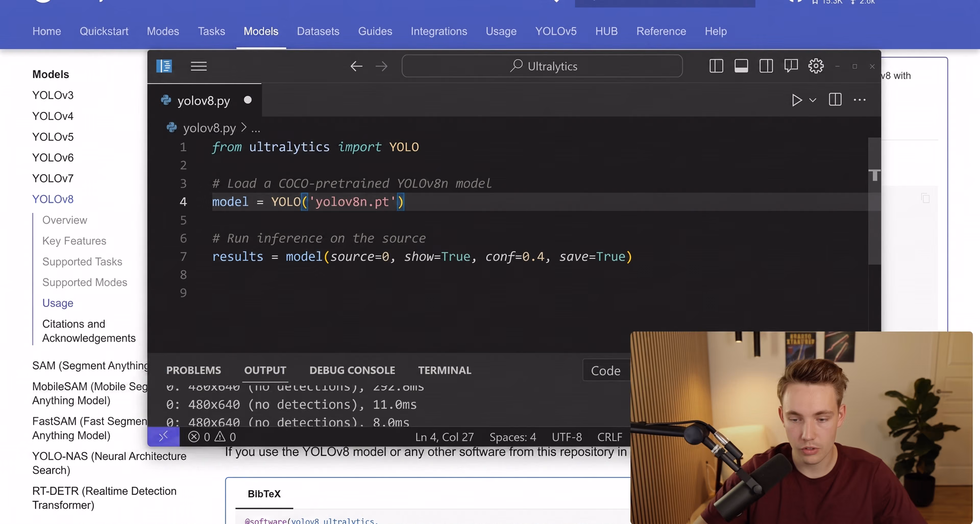This screenshot has height=524, width=980.
Task: Open the Guides nav item
Action: (x=375, y=31)
